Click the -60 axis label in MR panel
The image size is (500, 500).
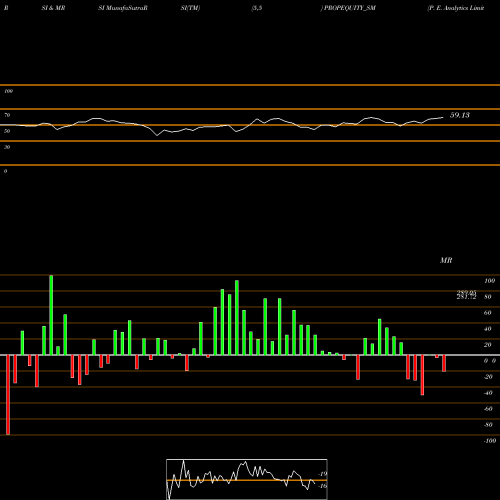tap(488, 409)
